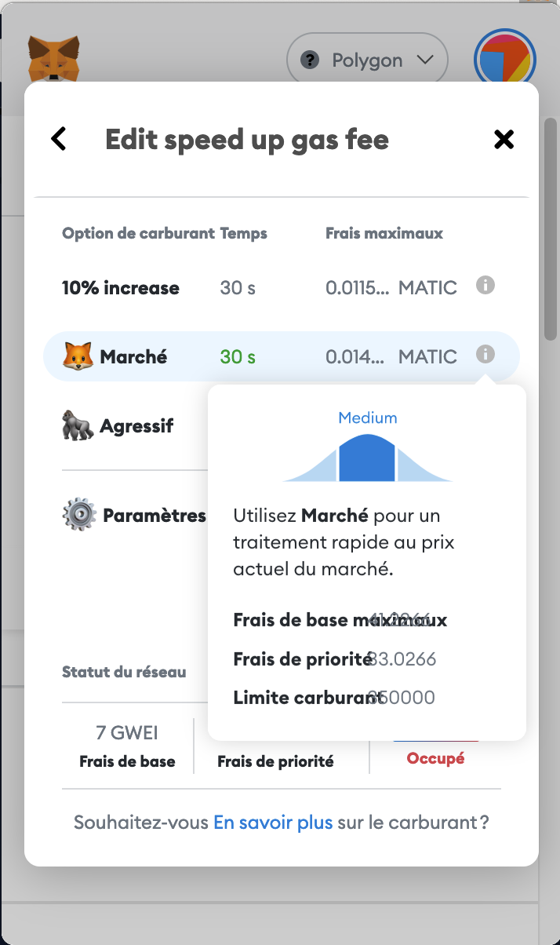
Task: Click the info icon next to Marché fee
Action: [x=485, y=354]
